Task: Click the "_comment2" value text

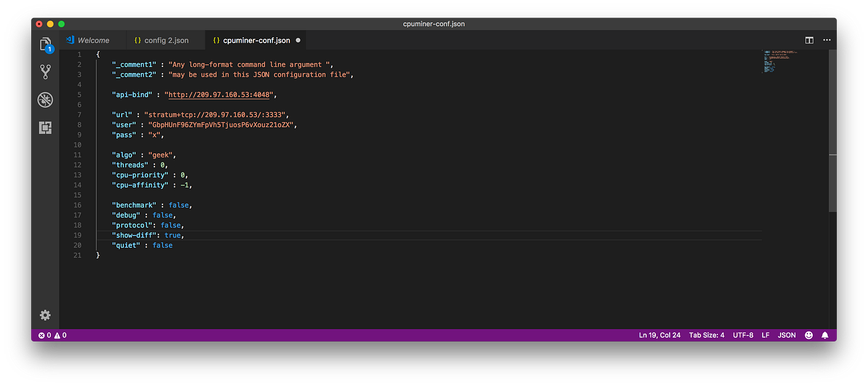Action: point(260,74)
